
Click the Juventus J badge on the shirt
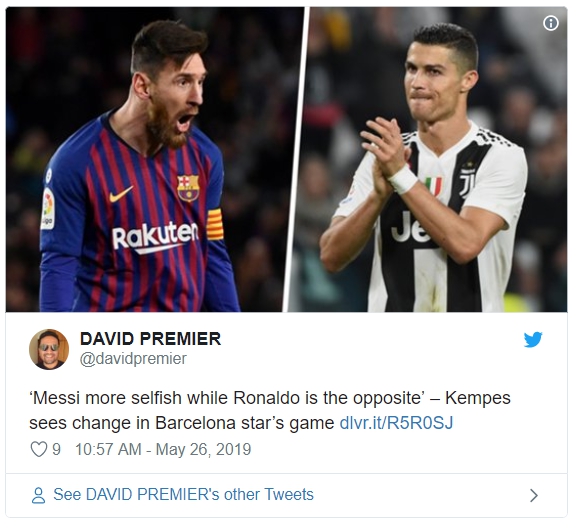click(467, 183)
